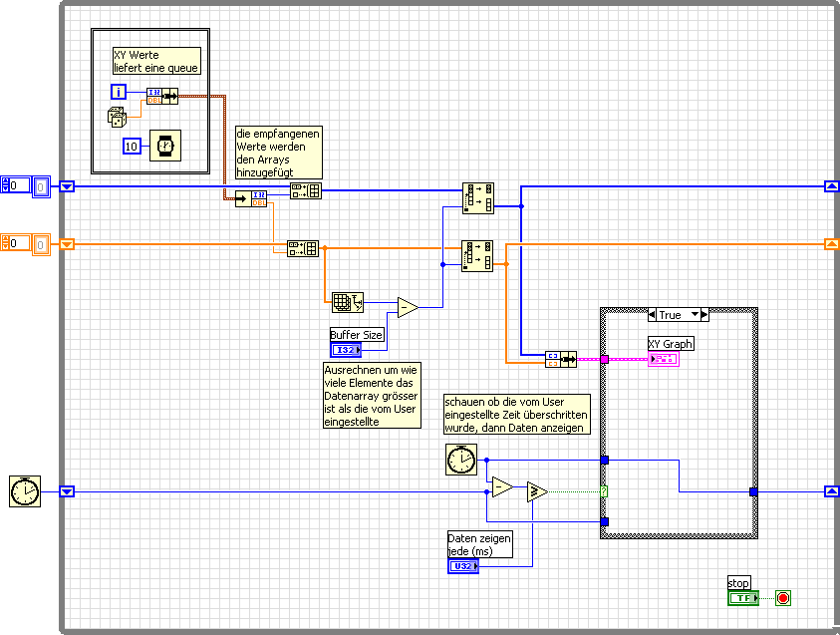Click the Subtract node on time wire
The image size is (840, 635).
502,487
